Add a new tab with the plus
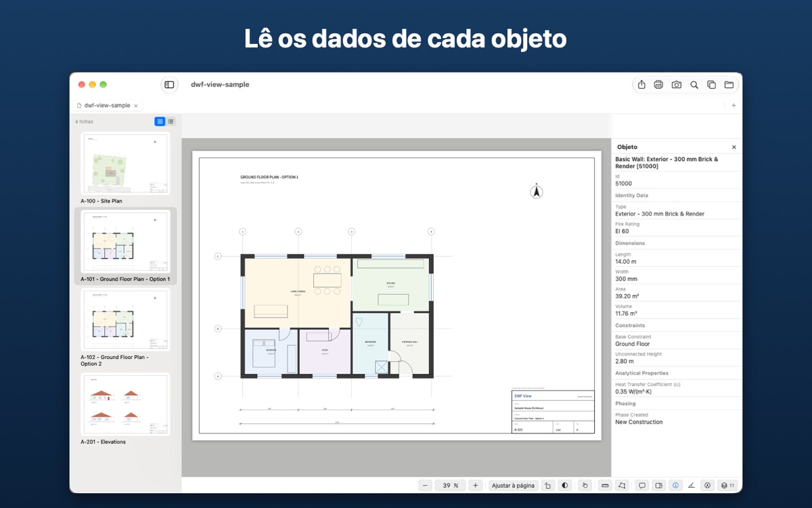 point(734,106)
